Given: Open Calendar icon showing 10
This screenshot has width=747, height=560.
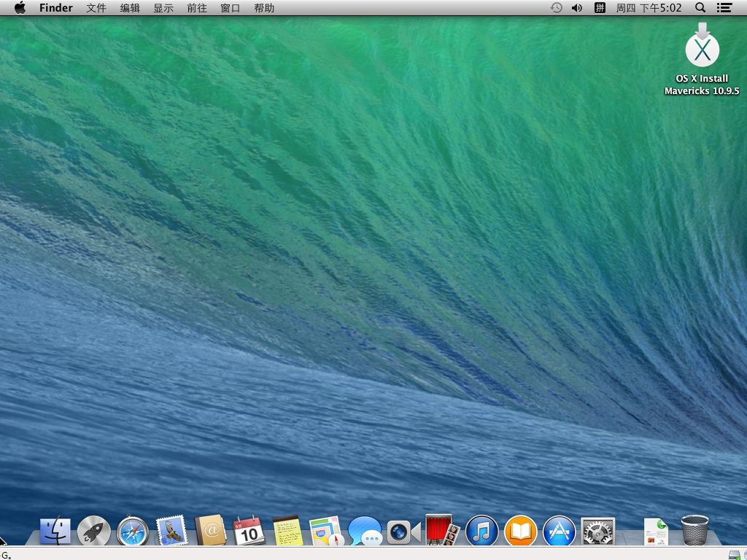Looking at the screenshot, I should 248,531.
